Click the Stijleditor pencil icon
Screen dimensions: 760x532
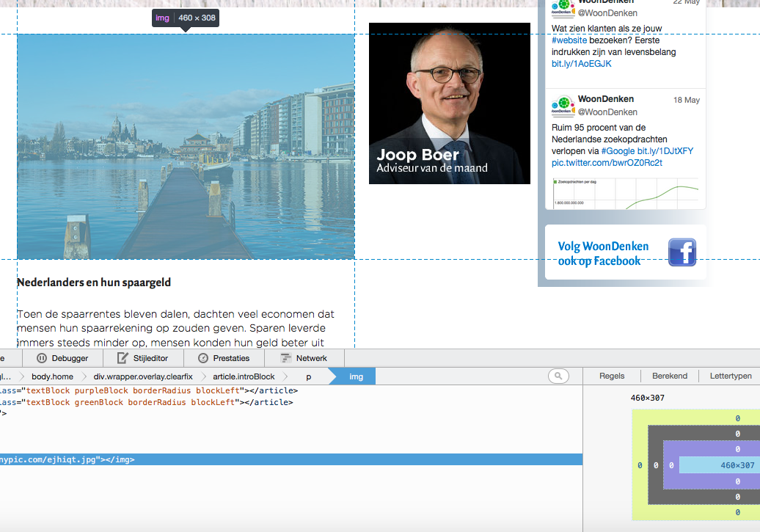click(123, 358)
